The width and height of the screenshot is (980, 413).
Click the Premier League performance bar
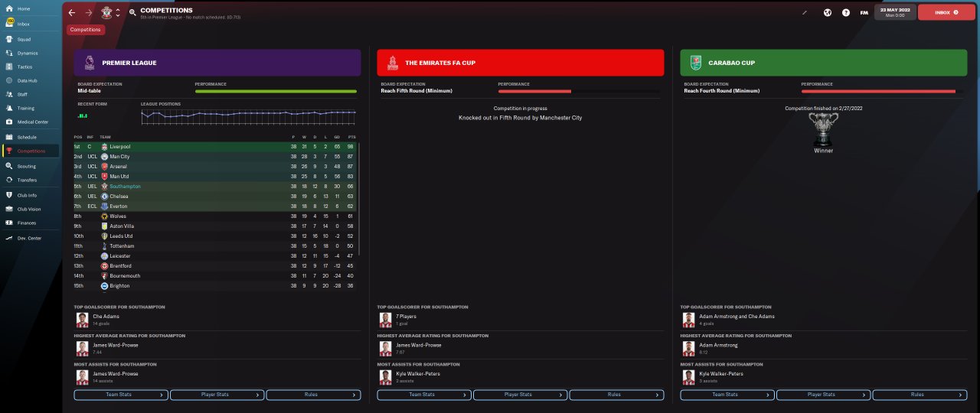pyautogui.click(x=276, y=91)
